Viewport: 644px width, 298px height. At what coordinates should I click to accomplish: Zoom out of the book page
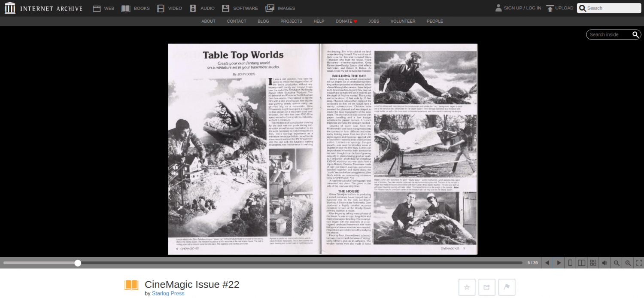coord(617,263)
